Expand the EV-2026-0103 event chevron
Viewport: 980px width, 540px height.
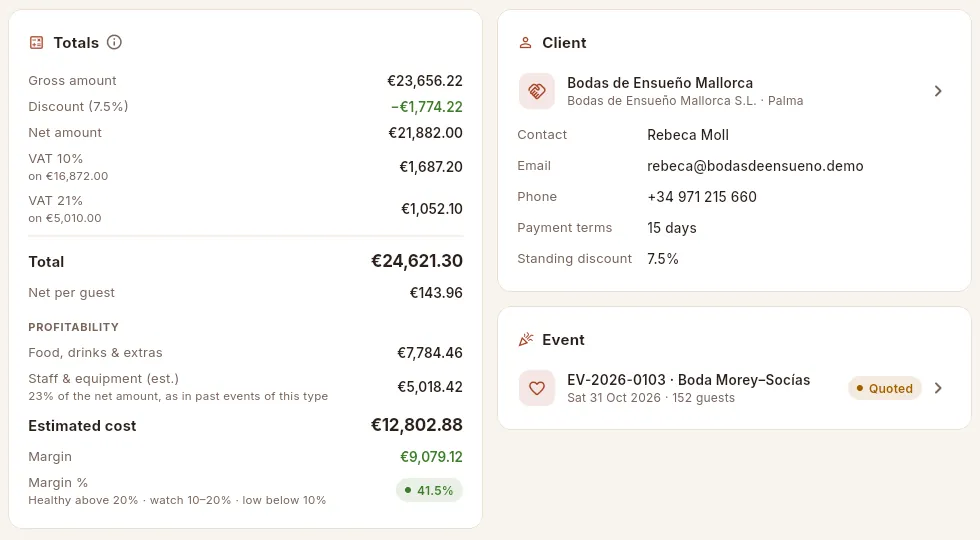pos(938,388)
